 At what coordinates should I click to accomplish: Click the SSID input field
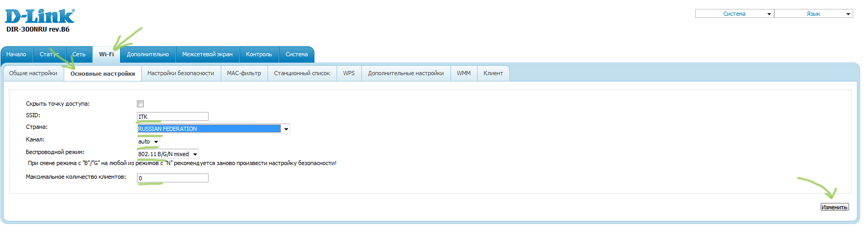coord(173,117)
